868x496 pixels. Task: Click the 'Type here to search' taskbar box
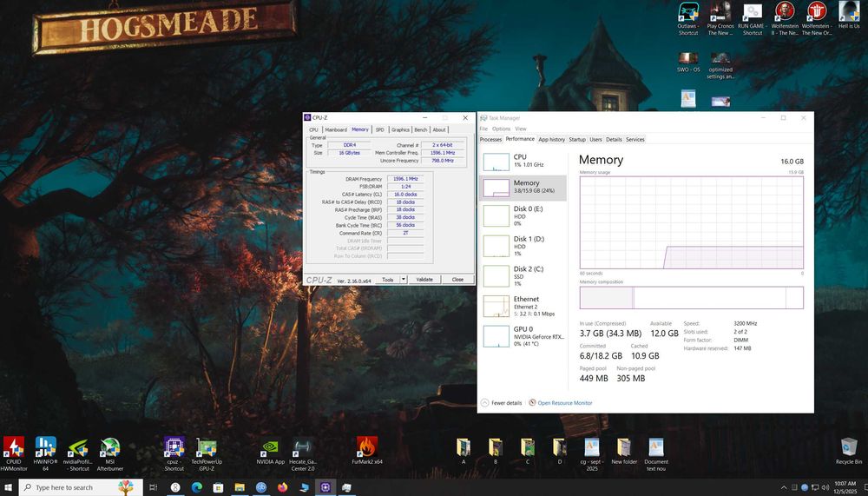pyautogui.click(x=81, y=487)
